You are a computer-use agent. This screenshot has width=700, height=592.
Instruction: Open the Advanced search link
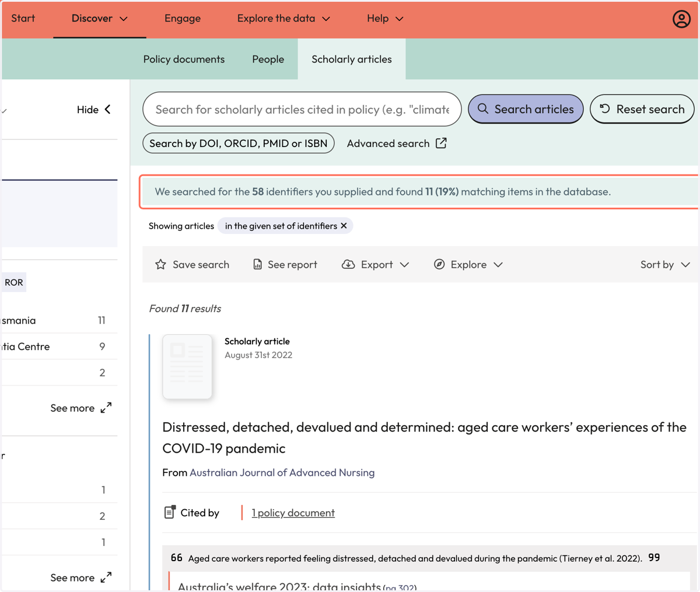click(x=397, y=143)
